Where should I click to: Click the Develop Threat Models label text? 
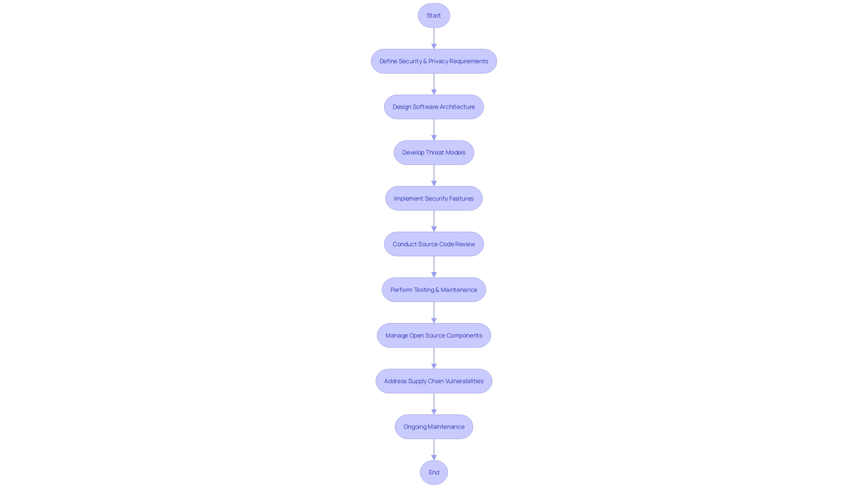tap(434, 152)
